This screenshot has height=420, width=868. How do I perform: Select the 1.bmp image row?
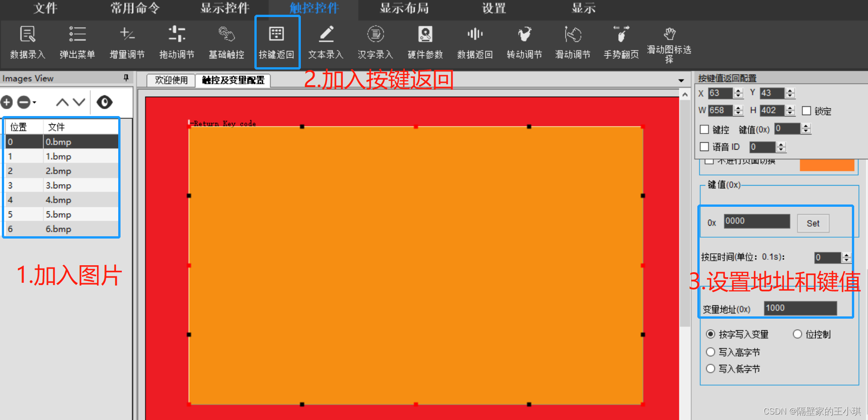(x=62, y=156)
